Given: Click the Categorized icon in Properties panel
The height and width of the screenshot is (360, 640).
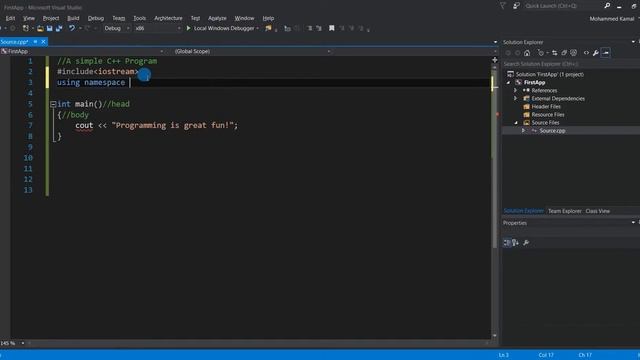Looking at the screenshot, I should [x=507, y=243].
